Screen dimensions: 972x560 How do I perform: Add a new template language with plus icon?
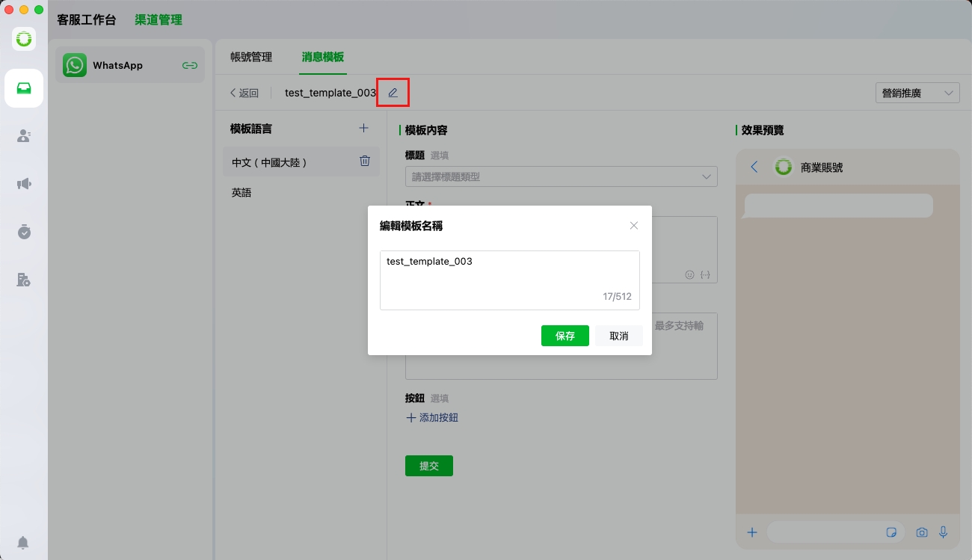click(x=363, y=128)
